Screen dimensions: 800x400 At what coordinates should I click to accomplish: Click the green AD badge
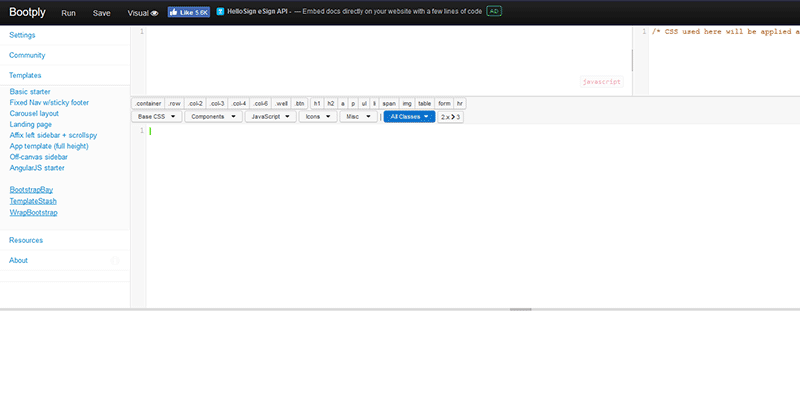click(493, 11)
